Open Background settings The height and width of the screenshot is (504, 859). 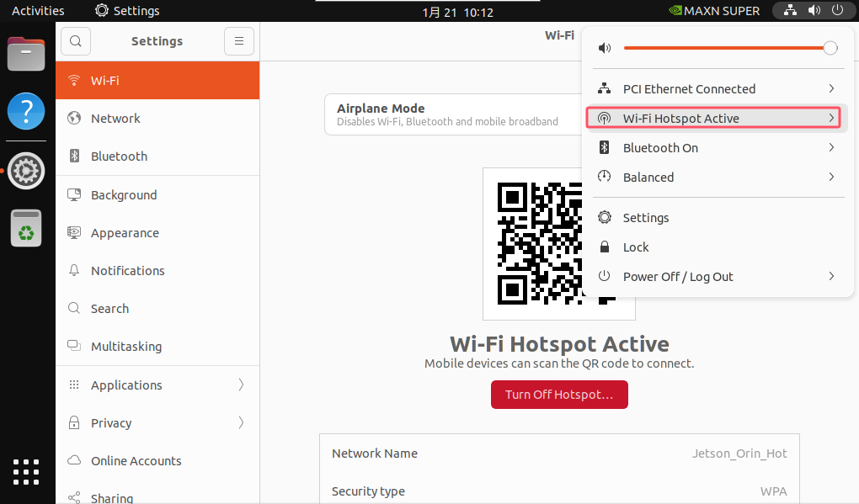click(157, 195)
